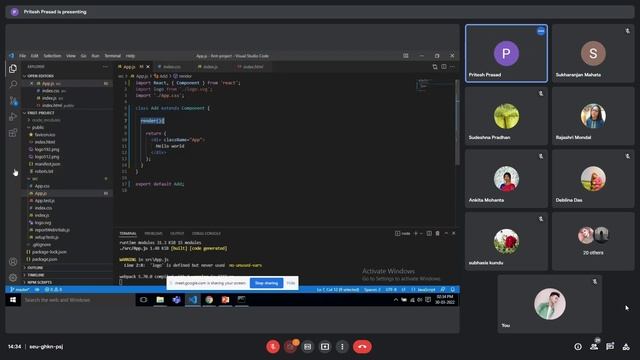
Task: Leave the call with the red hang-up button
Action: [x=362, y=347]
